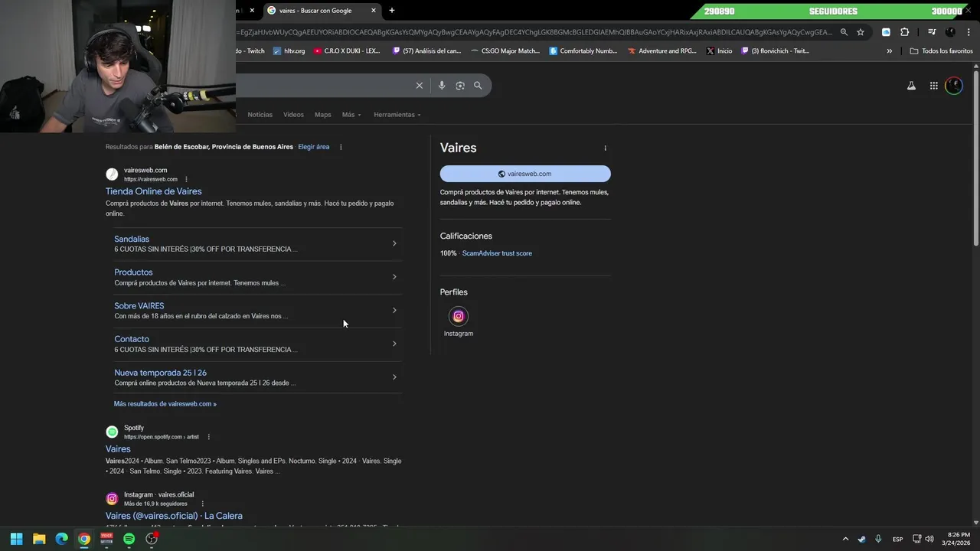Bookmark this page with the star icon
The width and height of the screenshot is (980, 551).
pyautogui.click(x=861, y=32)
